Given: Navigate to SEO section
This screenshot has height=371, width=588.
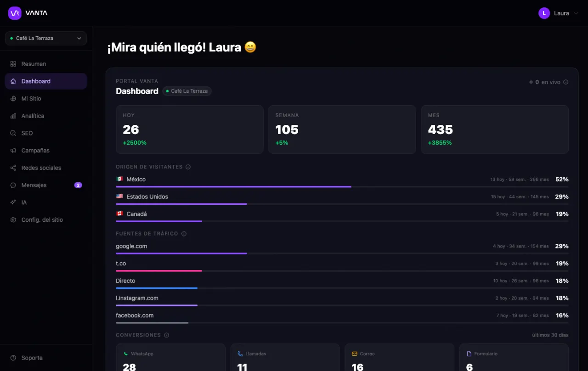Looking at the screenshot, I should point(46,133).
